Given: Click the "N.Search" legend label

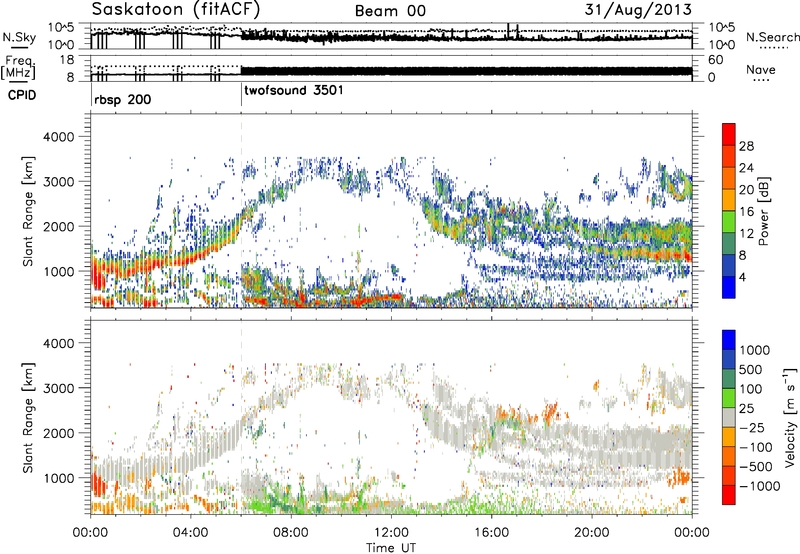Looking at the screenshot, I should (x=772, y=37).
